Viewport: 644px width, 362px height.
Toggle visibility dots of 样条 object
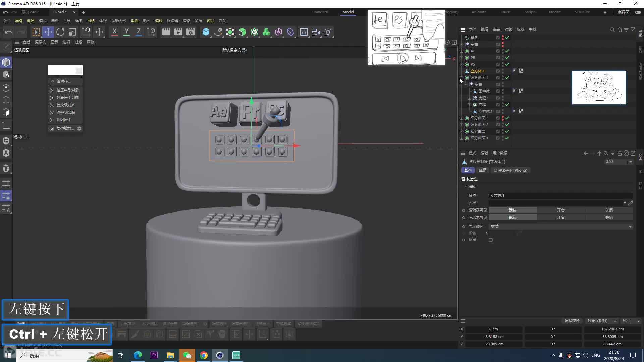[x=502, y=38]
